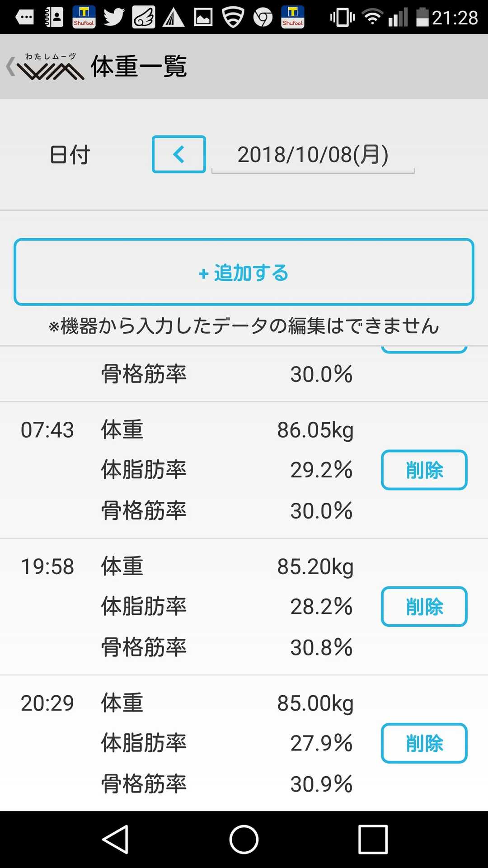Select the 85.20kg weight value

(x=315, y=566)
